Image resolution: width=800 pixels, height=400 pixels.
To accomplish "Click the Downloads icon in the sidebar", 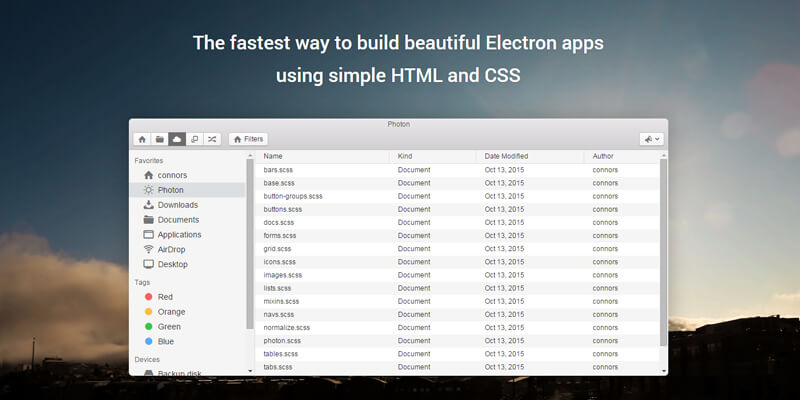I will point(149,205).
